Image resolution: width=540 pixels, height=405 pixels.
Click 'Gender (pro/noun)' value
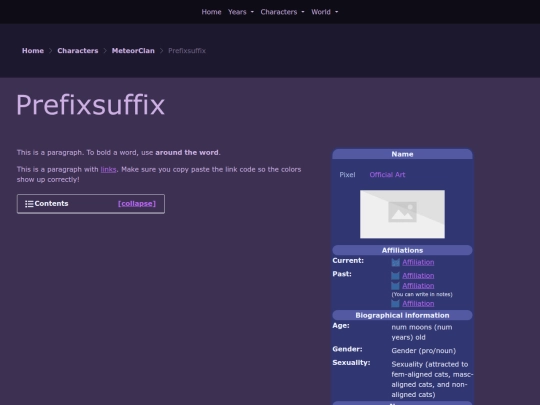(x=424, y=351)
